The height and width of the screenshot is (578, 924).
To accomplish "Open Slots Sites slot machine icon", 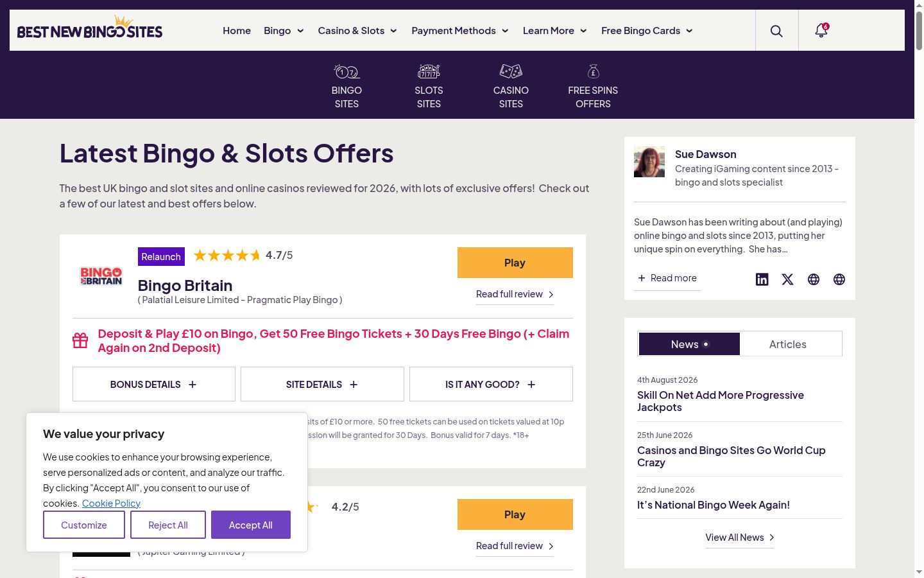I will click(x=429, y=71).
